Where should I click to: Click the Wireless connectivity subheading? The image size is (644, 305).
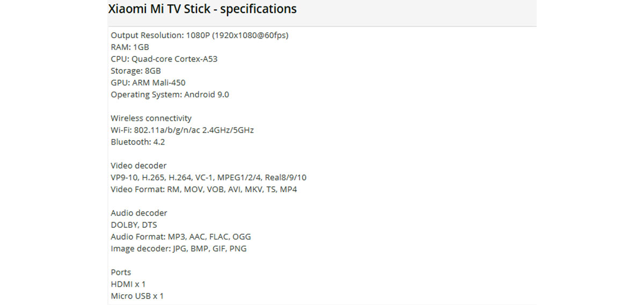[x=151, y=118]
